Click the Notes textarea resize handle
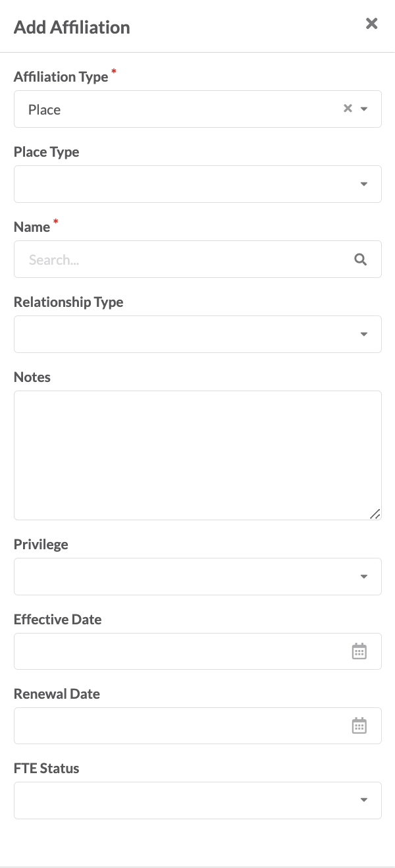 [375, 514]
